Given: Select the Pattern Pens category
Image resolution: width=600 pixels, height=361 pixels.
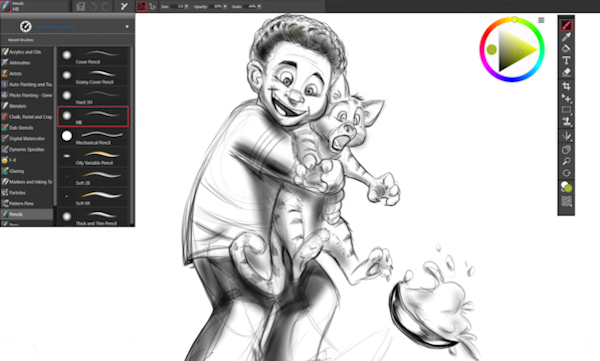Looking at the screenshot, I should (27, 203).
